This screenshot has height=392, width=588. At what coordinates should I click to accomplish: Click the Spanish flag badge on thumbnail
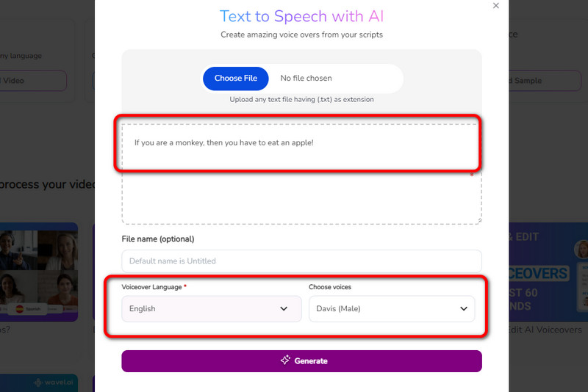(31, 309)
